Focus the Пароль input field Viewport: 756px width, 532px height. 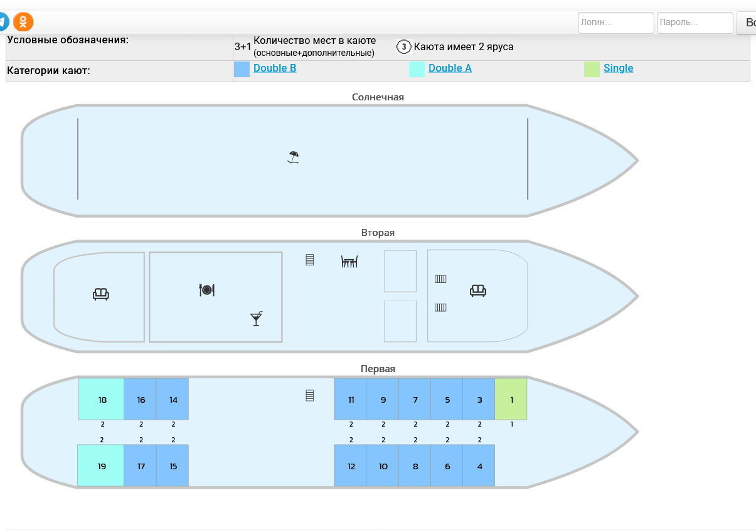point(695,23)
